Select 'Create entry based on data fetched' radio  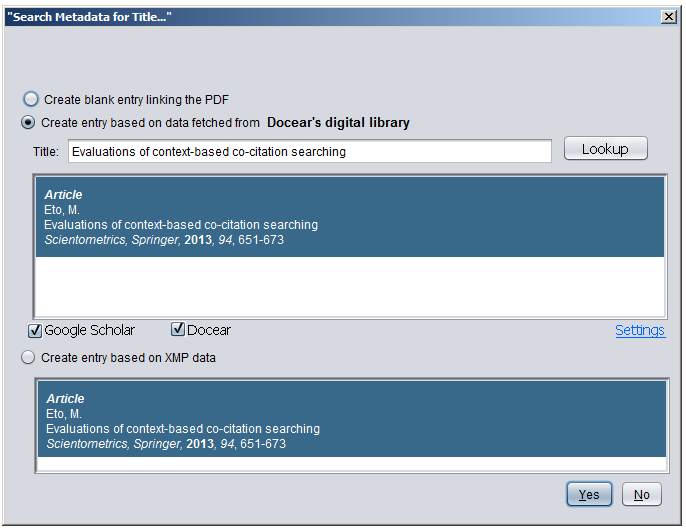(28, 122)
